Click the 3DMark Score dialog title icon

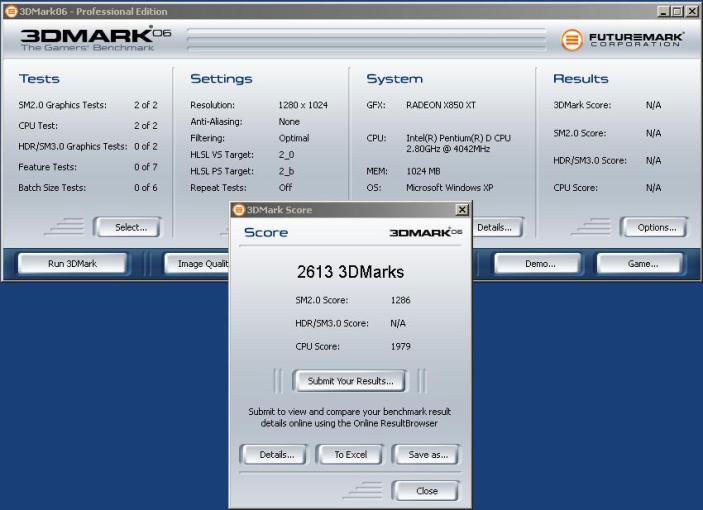[239, 210]
